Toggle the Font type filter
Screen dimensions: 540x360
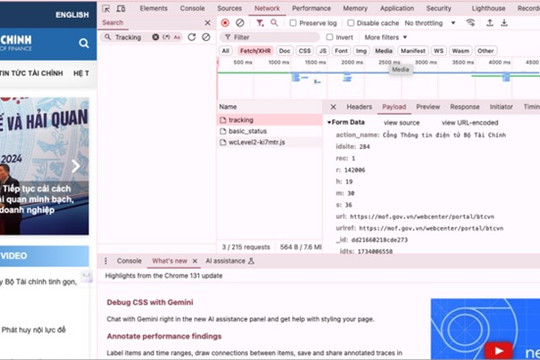(341, 51)
